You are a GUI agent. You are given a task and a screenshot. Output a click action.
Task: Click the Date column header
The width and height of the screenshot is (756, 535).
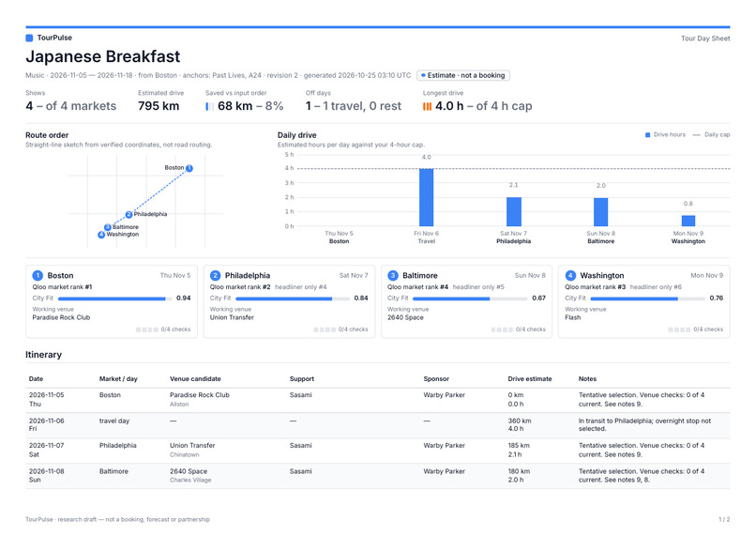click(x=37, y=378)
